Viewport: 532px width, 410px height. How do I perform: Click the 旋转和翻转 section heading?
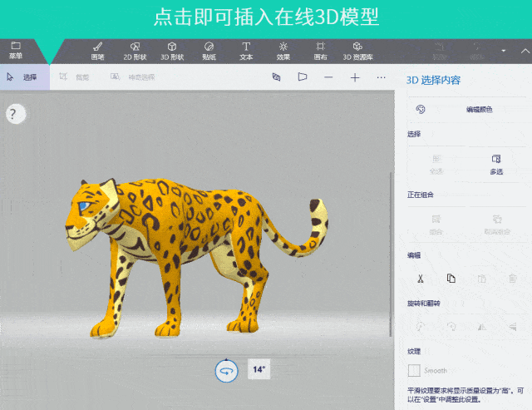point(423,303)
